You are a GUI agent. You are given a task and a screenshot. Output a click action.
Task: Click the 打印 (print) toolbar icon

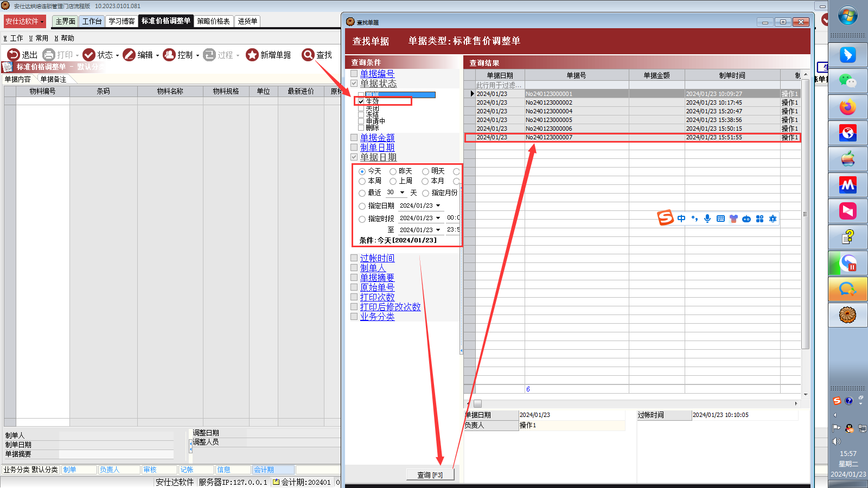pos(49,55)
